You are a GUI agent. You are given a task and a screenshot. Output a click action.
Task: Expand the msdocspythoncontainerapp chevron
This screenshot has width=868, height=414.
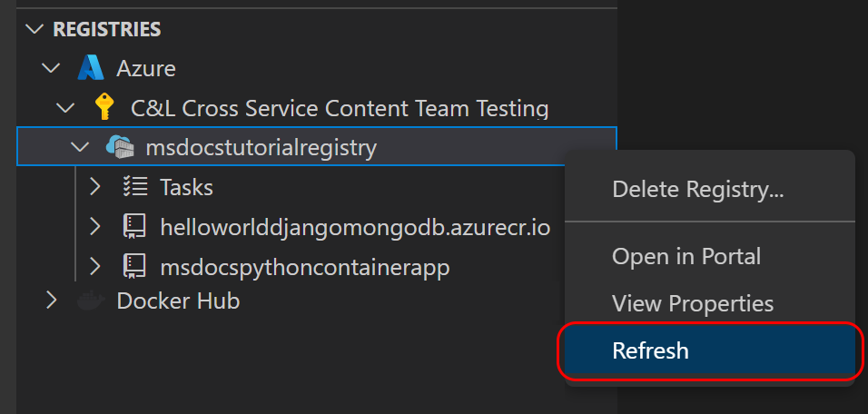pos(94,267)
